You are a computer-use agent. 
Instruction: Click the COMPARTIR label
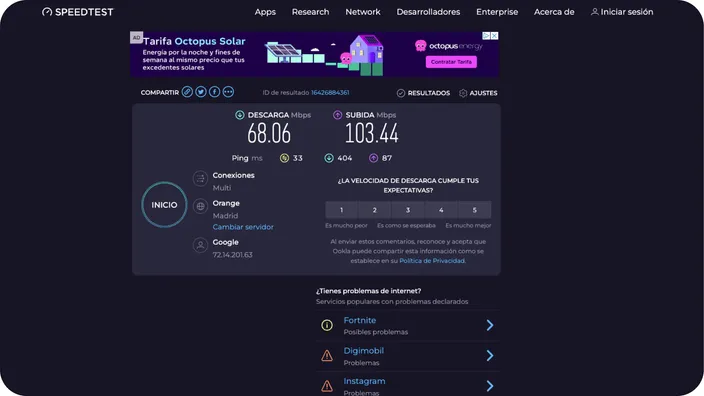(159, 92)
